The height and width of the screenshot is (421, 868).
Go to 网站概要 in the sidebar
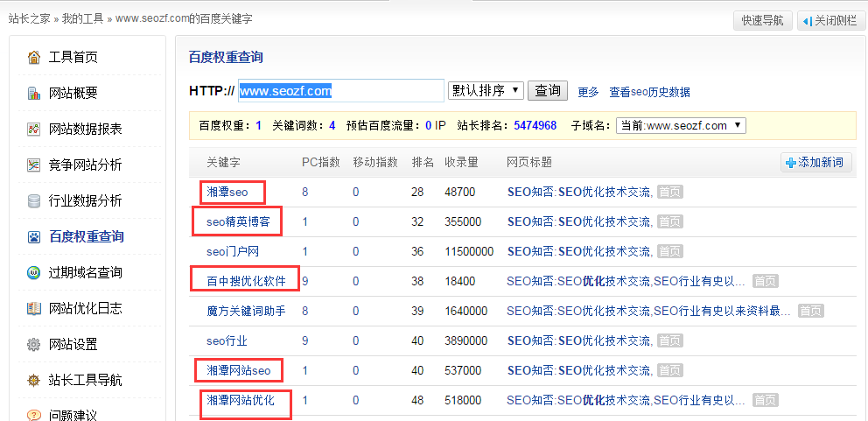pos(73,93)
